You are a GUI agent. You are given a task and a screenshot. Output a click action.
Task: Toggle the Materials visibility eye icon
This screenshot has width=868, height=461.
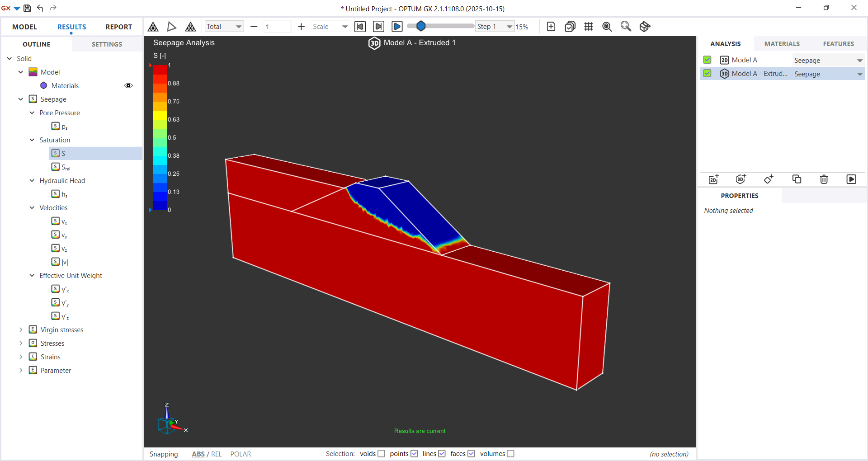click(128, 85)
